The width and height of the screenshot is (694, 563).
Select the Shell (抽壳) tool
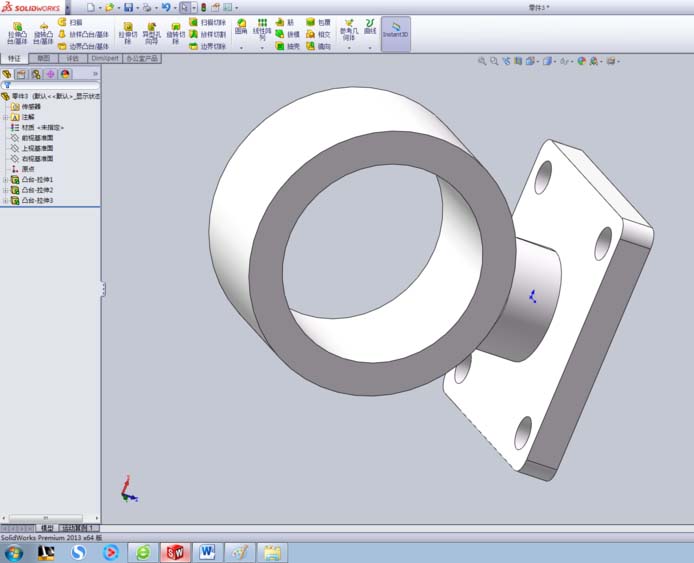[x=287, y=46]
